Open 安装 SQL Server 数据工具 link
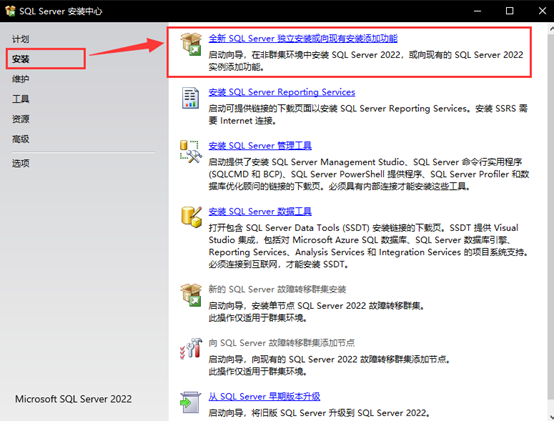Screen dimensions: 554x421 click(260, 211)
